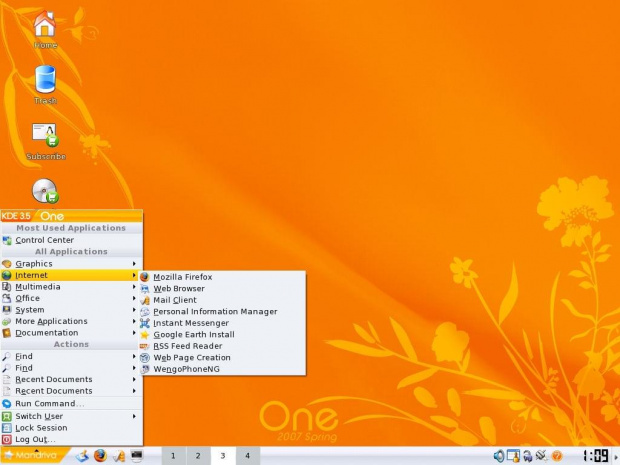The width and height of the screenshot is (620, 465).
Task: Click the pencil-and-checkmark launcher icon in the panel
Action: click(119, 456)
